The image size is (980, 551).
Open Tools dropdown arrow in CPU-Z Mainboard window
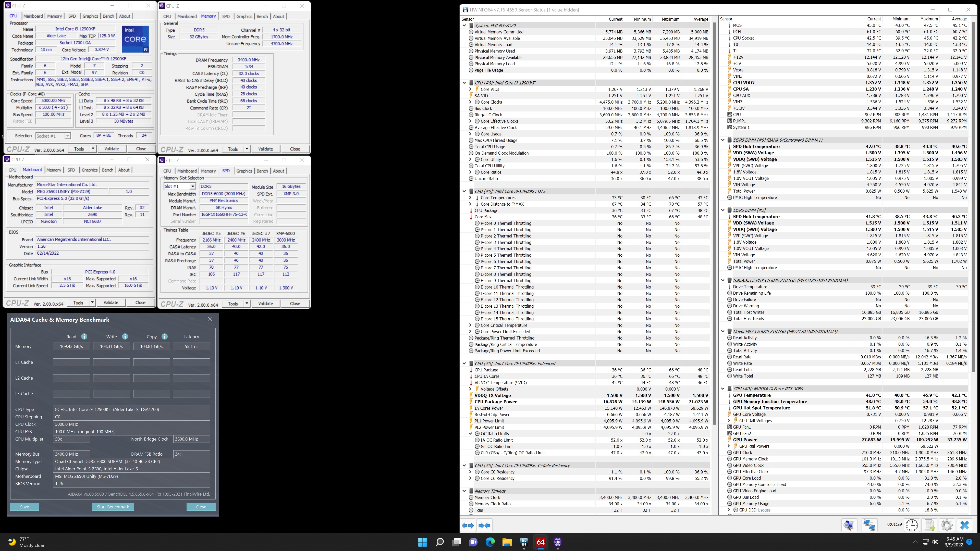point(92,303)
